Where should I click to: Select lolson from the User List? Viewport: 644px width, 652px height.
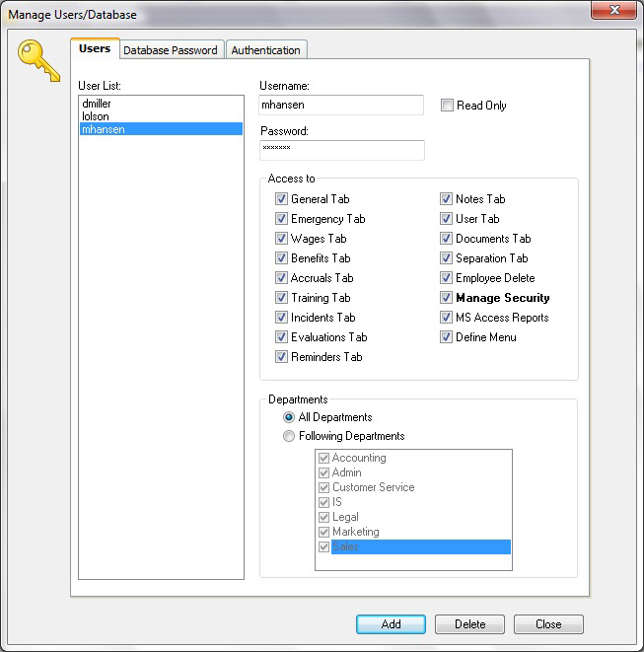coord(96,115)
